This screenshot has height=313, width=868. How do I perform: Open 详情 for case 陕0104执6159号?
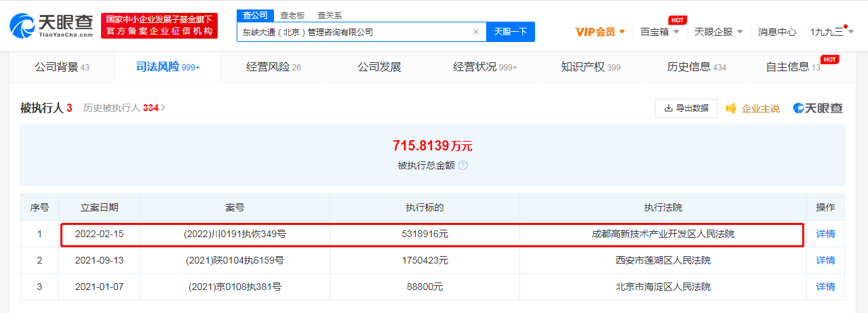coord(825,260)
